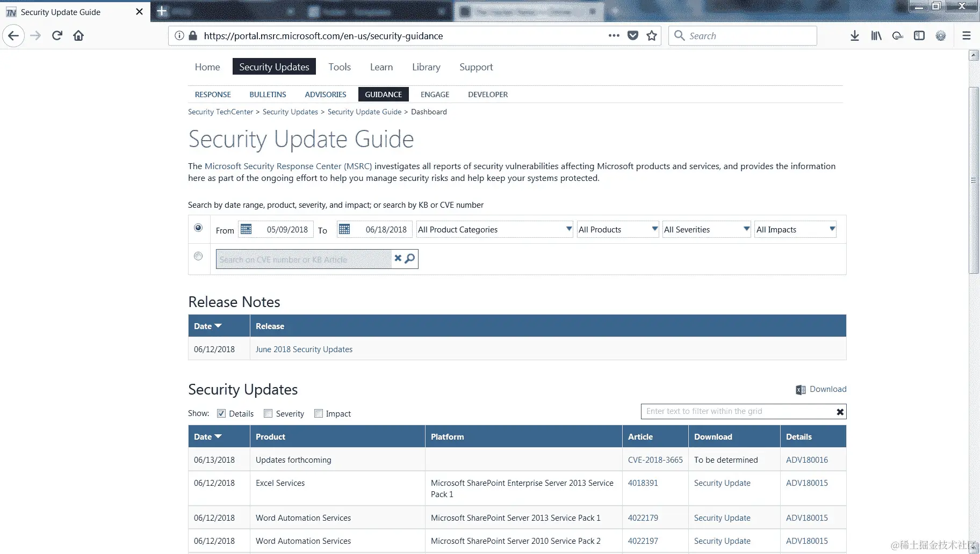Toggle the browser sidebar icon
Viewport: 980px width, 554px height.
pyautogui.click(x=919, y=36)
